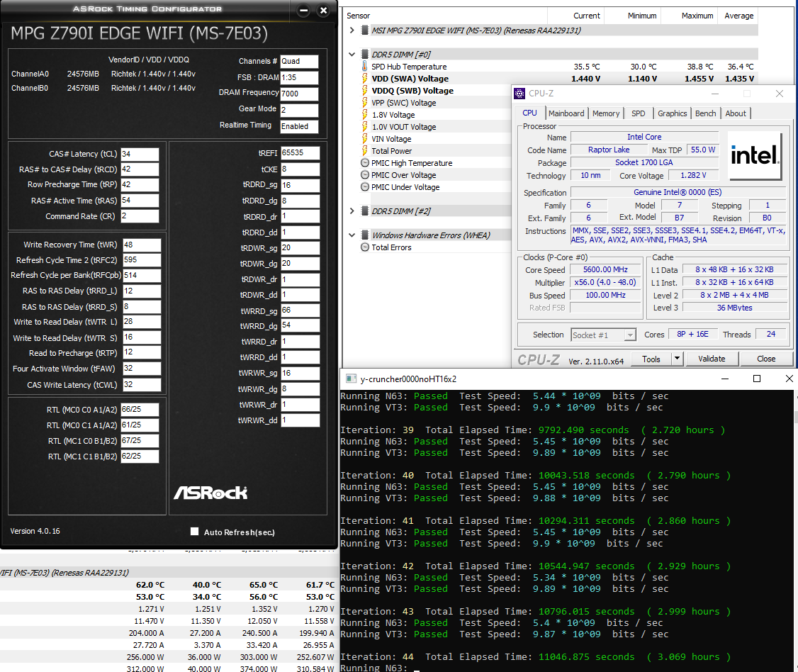The width and height of the screenshot is (798, 672).
Task: Click the VDD (SWA) Voltage lightning icon
Action: [x=364, y=79]
